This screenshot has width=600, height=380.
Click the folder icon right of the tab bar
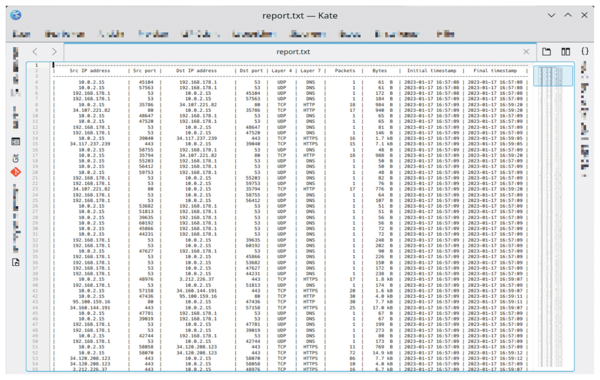coord(546,52)
